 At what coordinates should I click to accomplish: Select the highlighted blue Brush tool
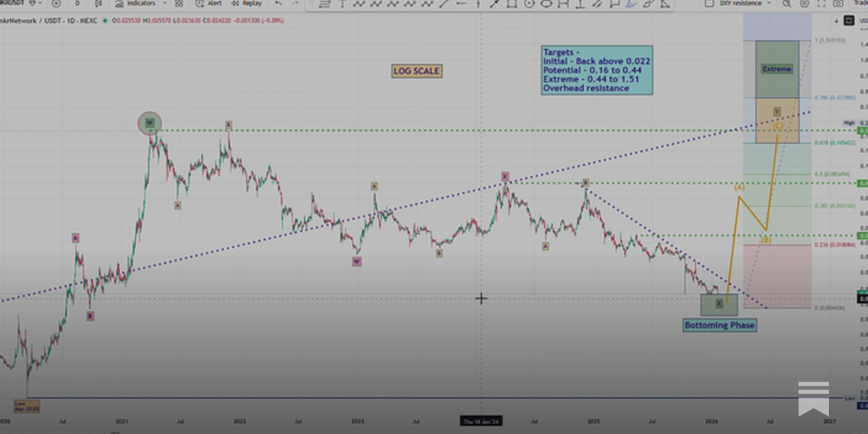(x=631, y=4)
